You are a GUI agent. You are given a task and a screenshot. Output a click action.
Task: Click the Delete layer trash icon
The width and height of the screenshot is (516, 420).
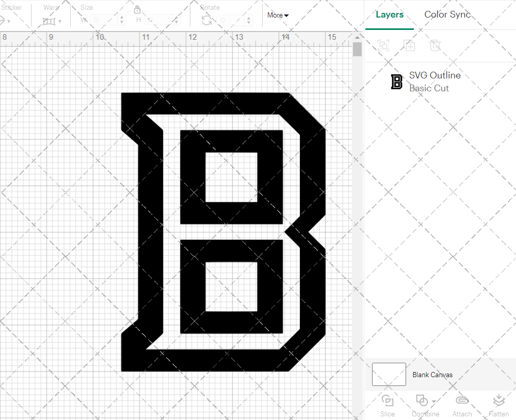point(436,46)
